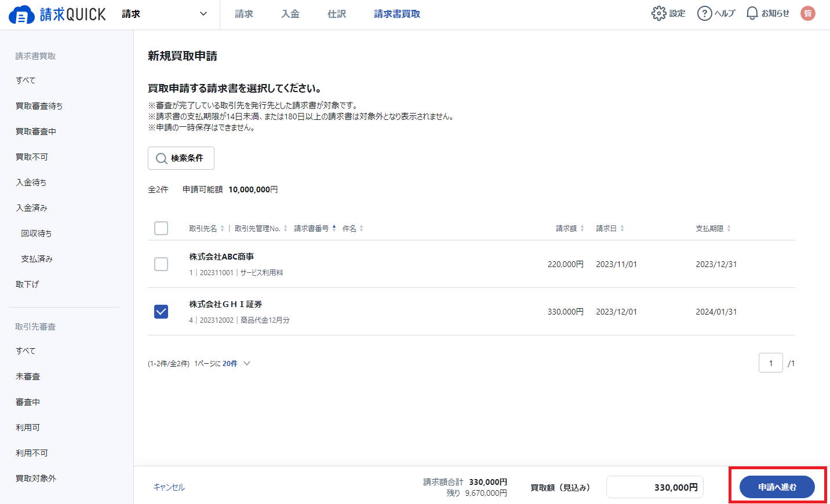The width and height of the screenshot is (830, 504).
Task: Click the 検索条件 button
Action: [181, 158]
